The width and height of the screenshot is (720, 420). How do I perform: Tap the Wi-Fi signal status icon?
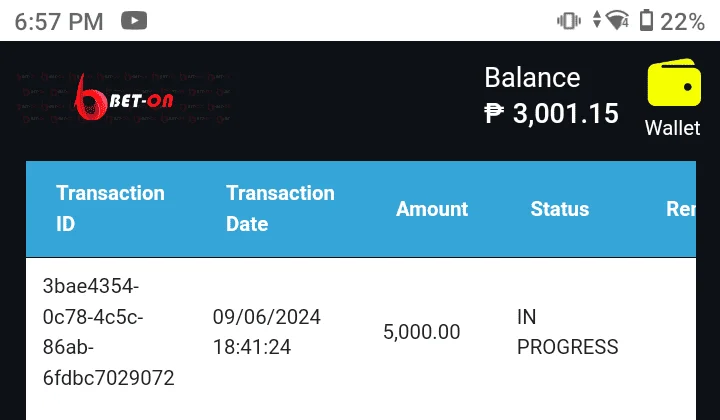tap(618, 21)
